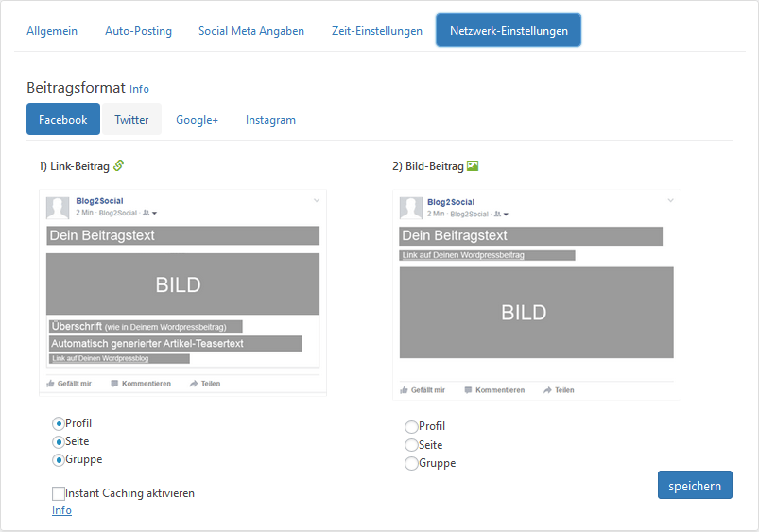Viewport: 759px width, 532px height.
Task: Click the thumbs-up Gefällt mir icon in Link-Beitrag preview
Action: 50,384
